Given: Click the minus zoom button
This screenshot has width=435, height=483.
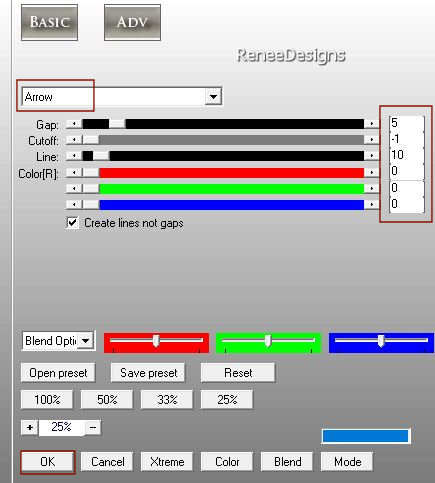Looking at the screenshot, I should click(93, 427).
